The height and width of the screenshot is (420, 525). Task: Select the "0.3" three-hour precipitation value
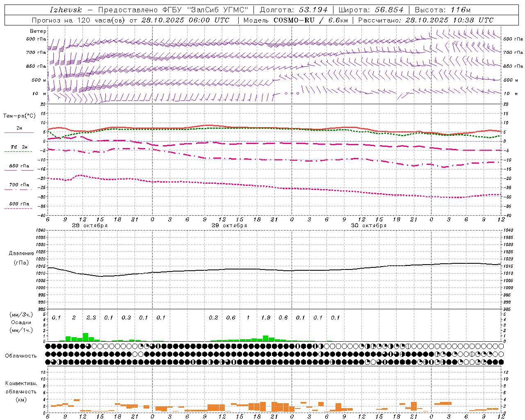126,318
